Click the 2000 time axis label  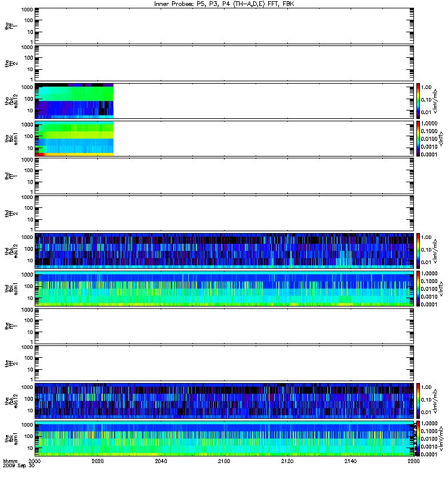click(35, 461)
